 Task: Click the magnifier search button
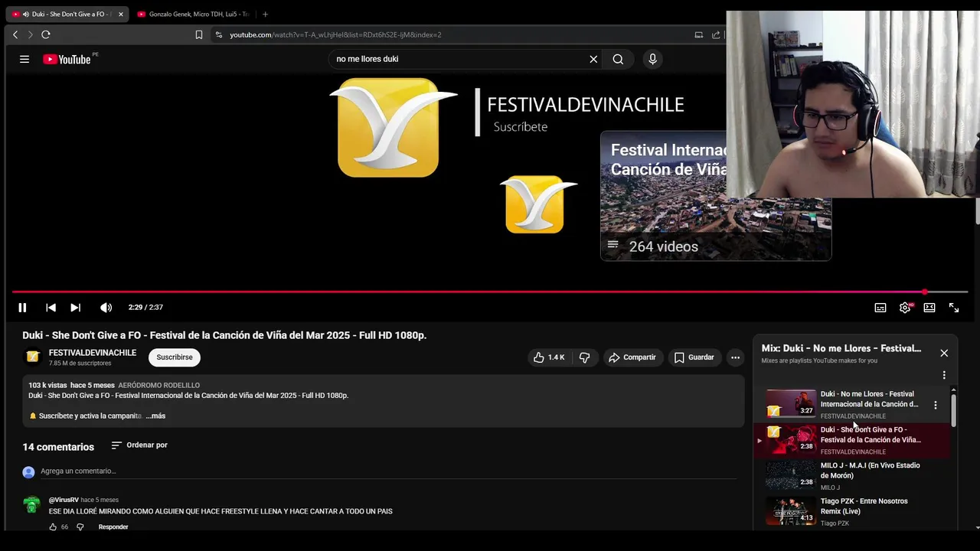(618, 59)
